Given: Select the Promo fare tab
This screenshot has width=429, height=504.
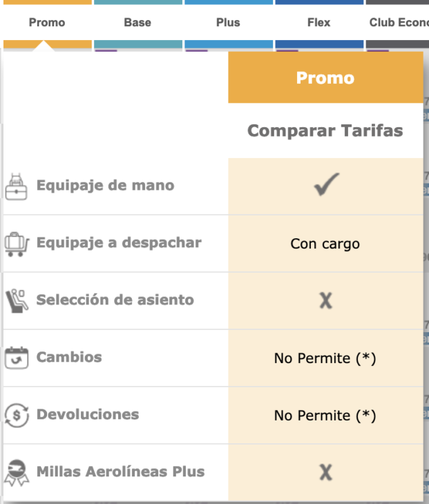Looking at the screenshot, I should pyautogui.click(x=47, y=23).
